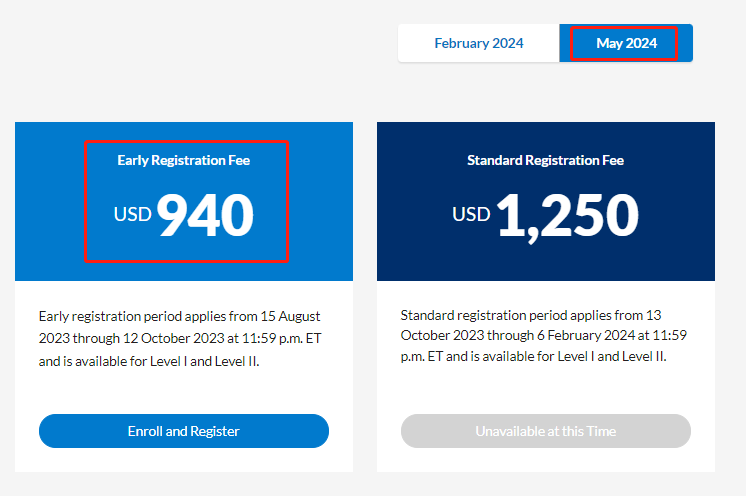This screenshot has width=746, height=496.
Task: Click the text '6 February 2024' in description
Action: (586, 335)
